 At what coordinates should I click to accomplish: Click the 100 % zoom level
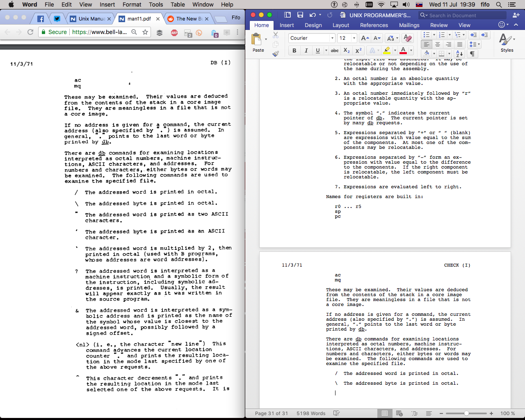point(508,413)
